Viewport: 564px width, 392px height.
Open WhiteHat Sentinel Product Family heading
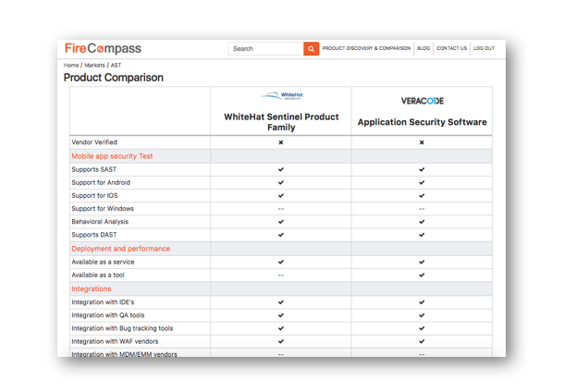pyautogui.click(x=281, y=122)
